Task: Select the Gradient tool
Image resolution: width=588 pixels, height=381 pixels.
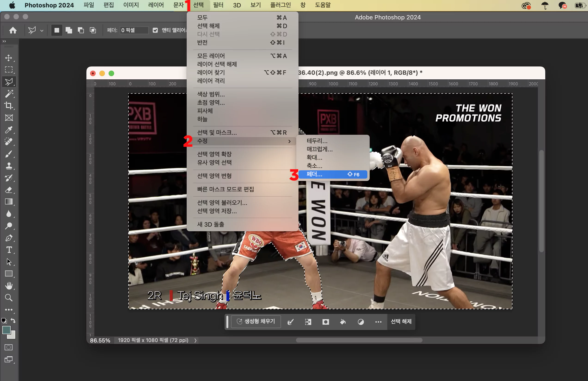Action: click(9, 202)
